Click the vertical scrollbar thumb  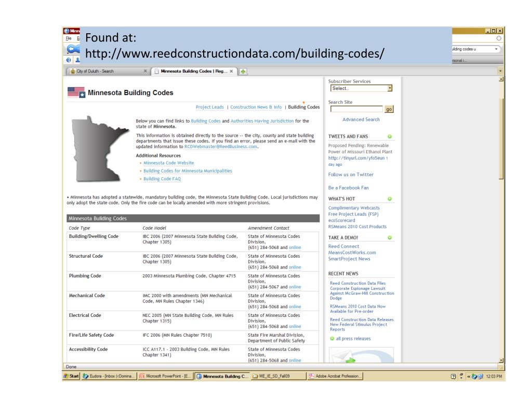tap(501, 138)
